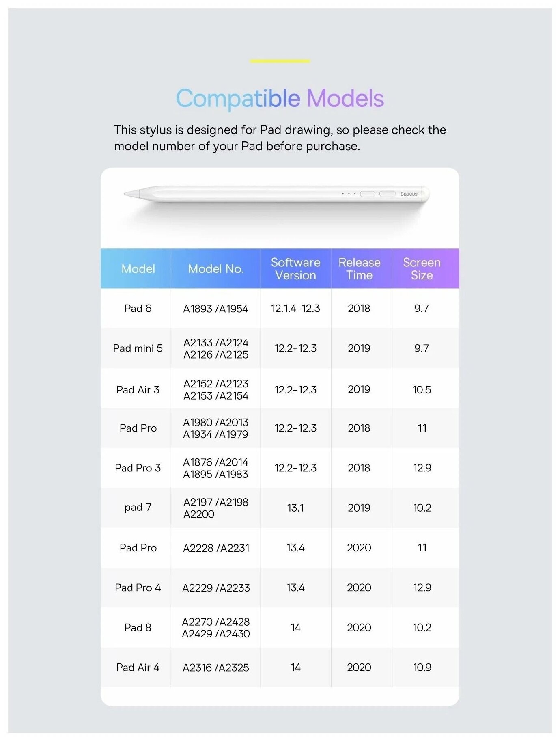
Task: Click the stylus product image
Action: 276,195
